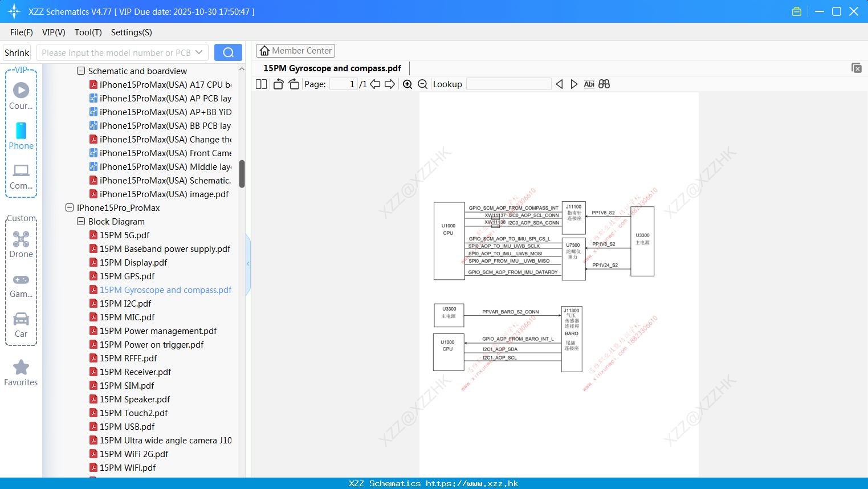
Task: Open 15PM I2C.pdf
Action: (120, 304)
